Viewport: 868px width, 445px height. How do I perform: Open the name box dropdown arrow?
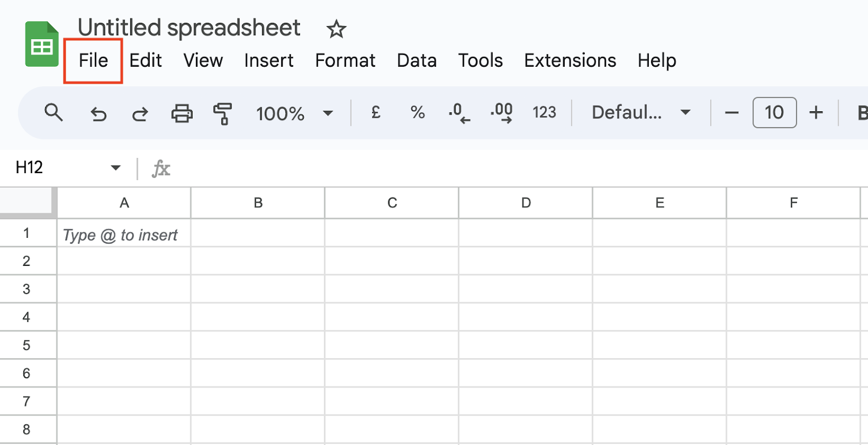[115, 168]
